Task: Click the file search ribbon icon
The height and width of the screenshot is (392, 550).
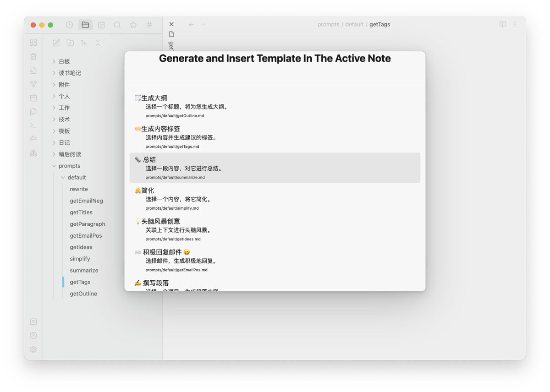Action: tap(33, 70)
